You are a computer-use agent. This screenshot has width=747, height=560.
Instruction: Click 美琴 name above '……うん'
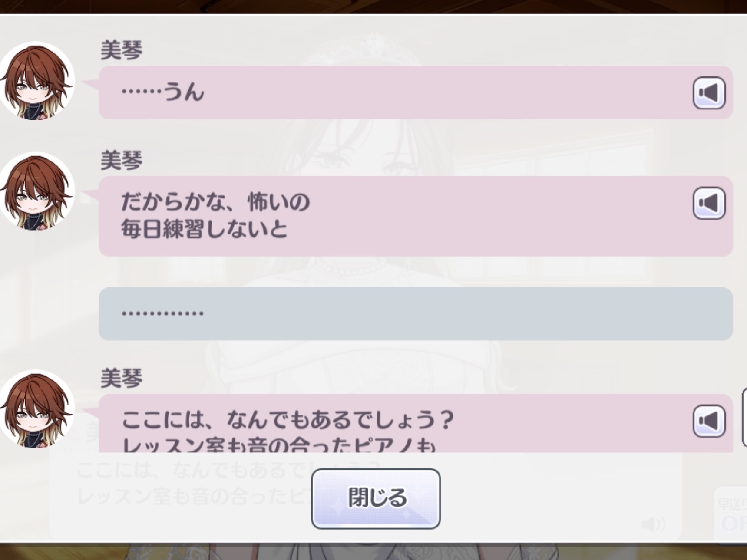pos(122,50)
